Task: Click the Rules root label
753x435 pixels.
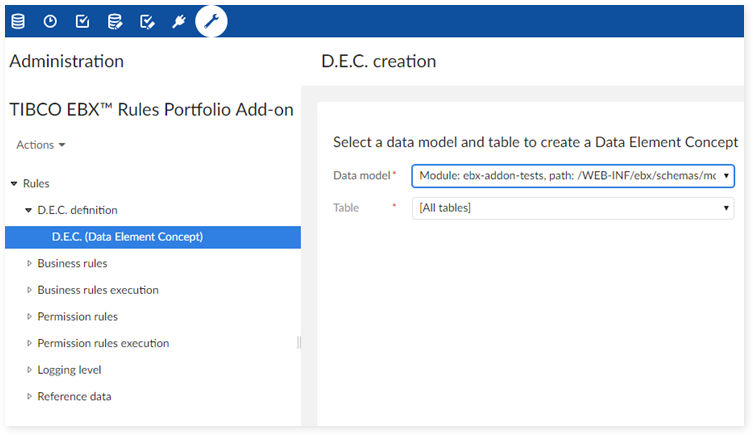Action: pyautogui.click(x=36, y=183)
